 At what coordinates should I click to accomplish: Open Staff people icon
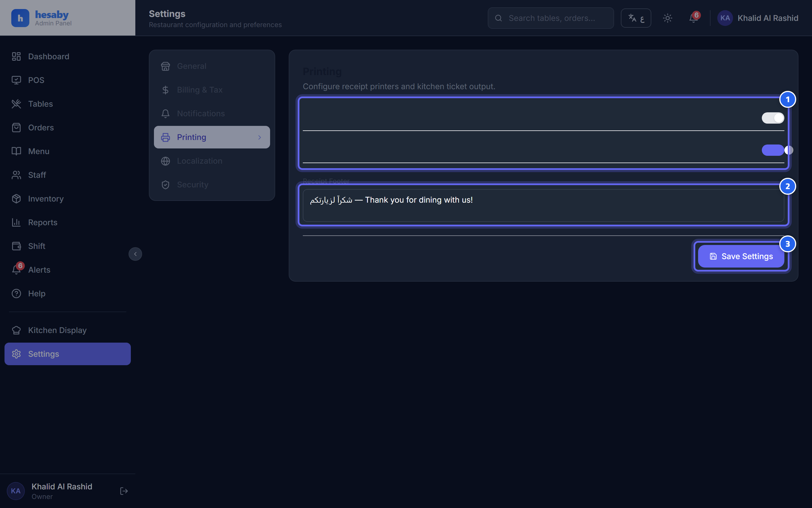click(16, 175)
